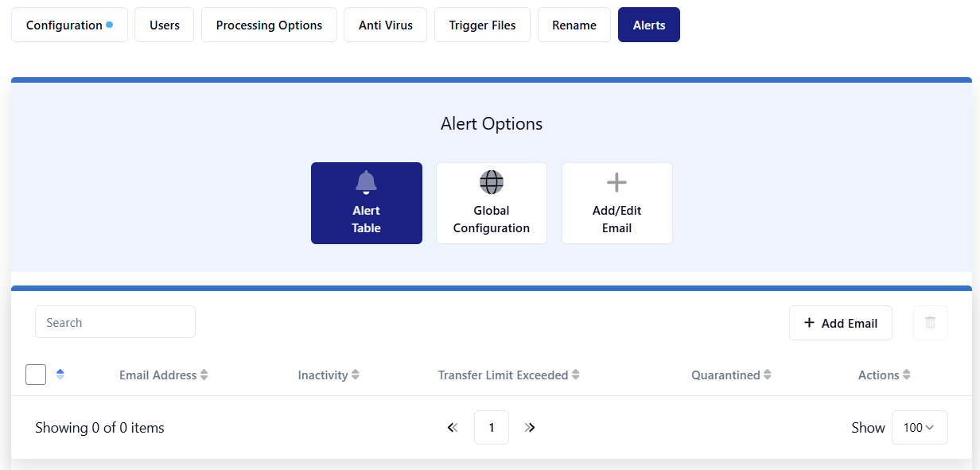980x470 pixels.
Task: Click the Search input field
Action: coord(115,322)
